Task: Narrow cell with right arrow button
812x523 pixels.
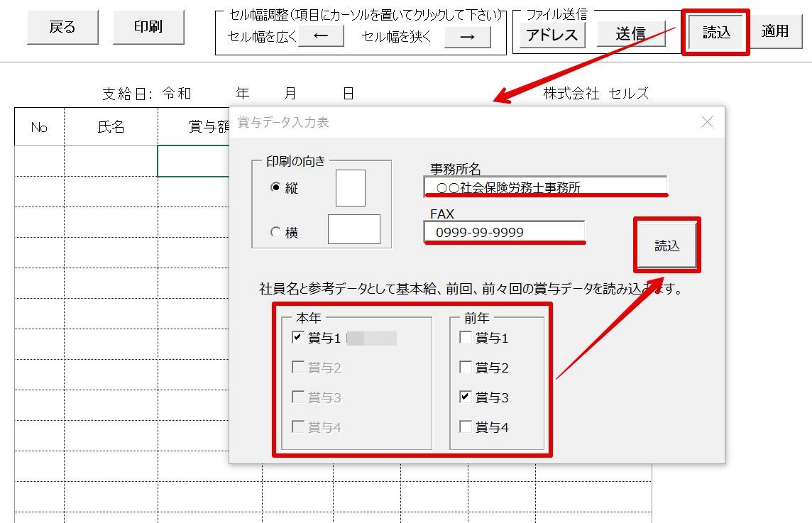Action: (468, 37)
